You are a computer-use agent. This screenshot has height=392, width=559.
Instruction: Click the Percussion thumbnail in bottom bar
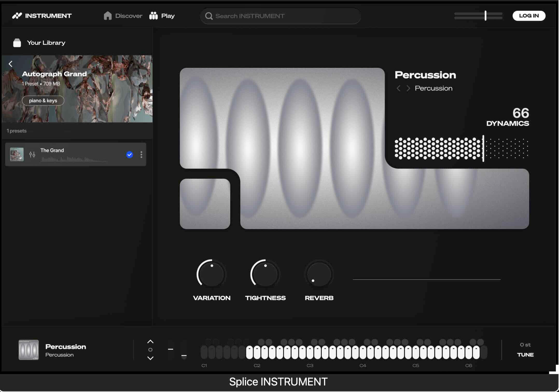[x=29, y=350]
